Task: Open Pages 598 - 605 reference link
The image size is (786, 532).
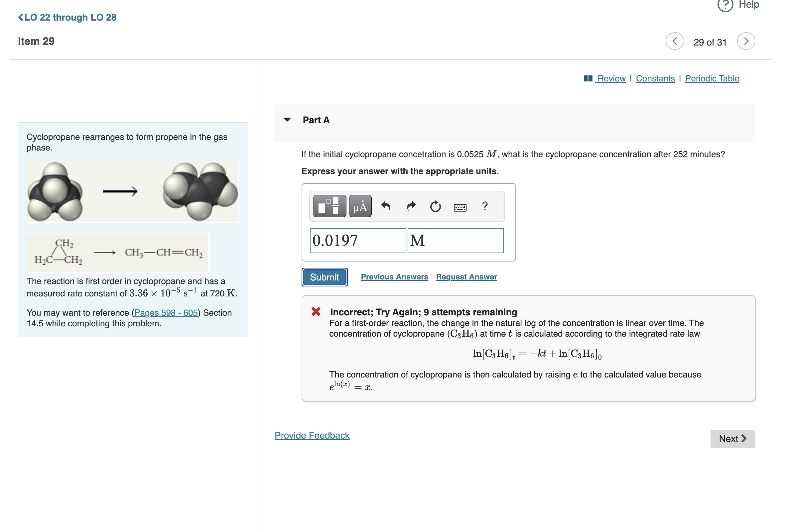Action: [165, 313]
